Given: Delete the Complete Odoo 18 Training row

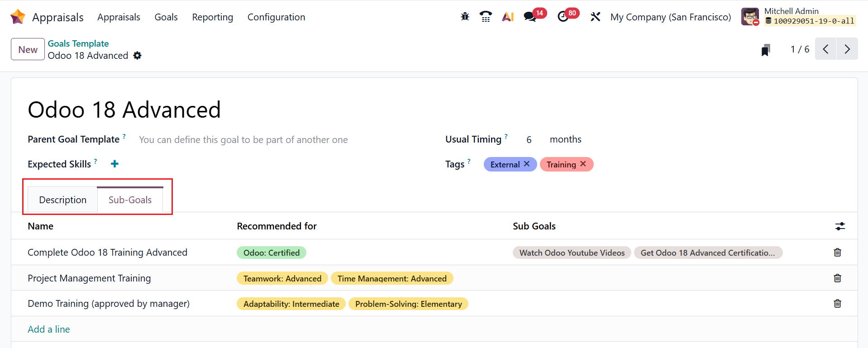Looking at the screenshot, I should (837, 253).
